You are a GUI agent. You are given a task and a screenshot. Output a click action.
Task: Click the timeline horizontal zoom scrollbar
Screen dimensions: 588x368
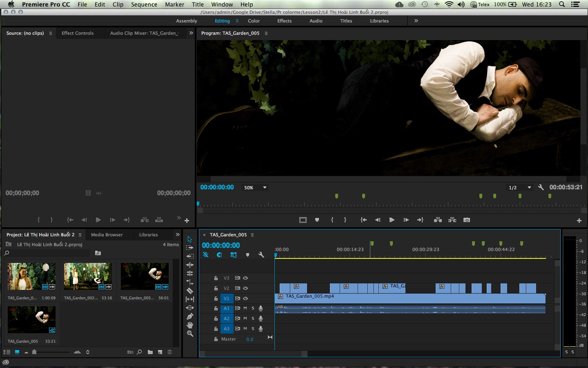point(253,354)
